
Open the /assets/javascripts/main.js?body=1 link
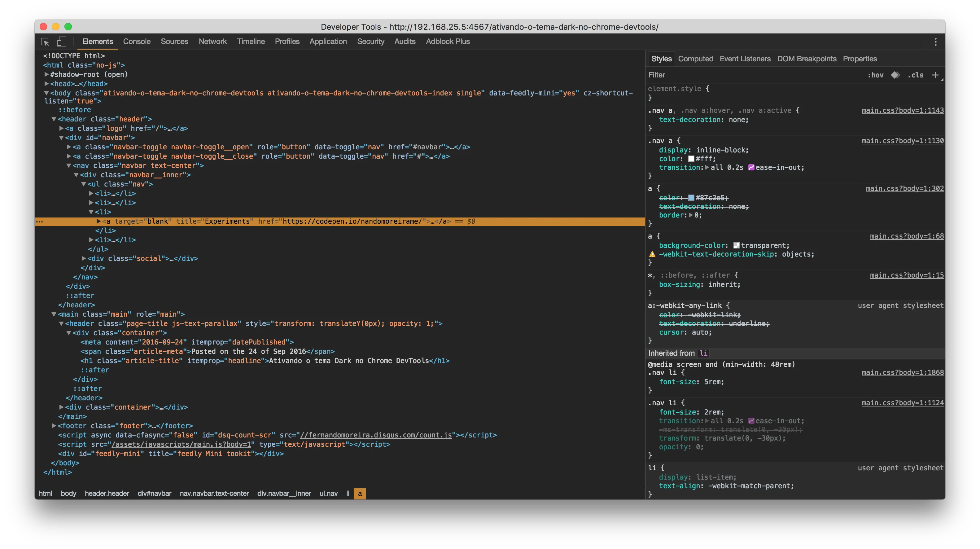point(181,444)
